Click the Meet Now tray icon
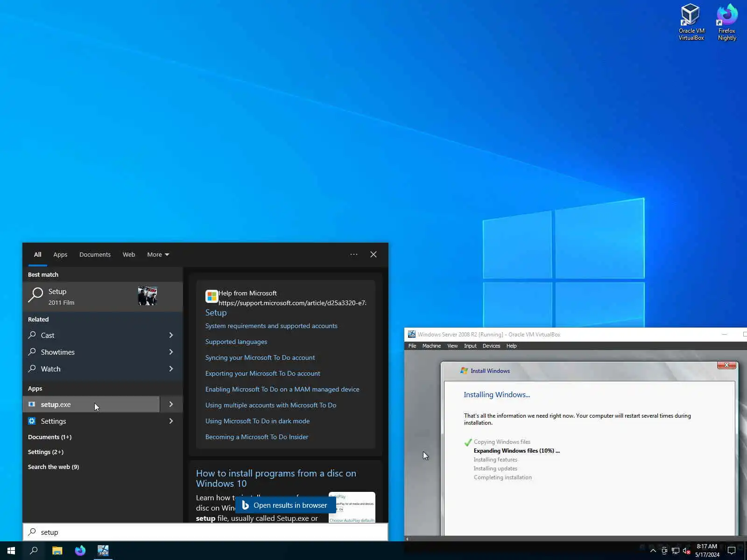The width and height of the screenshot is (747, 560). click(x=664, y=551)
